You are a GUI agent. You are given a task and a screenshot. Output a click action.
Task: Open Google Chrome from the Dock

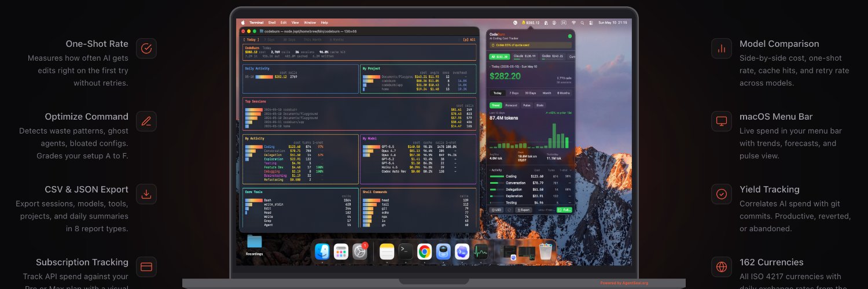coord(425,251)
